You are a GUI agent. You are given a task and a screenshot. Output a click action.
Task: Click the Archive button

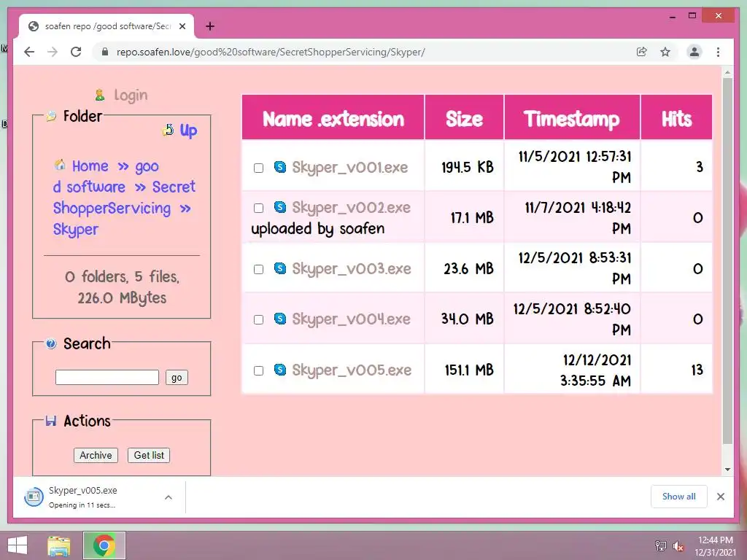pyautogui.click(x=96, y=455)
